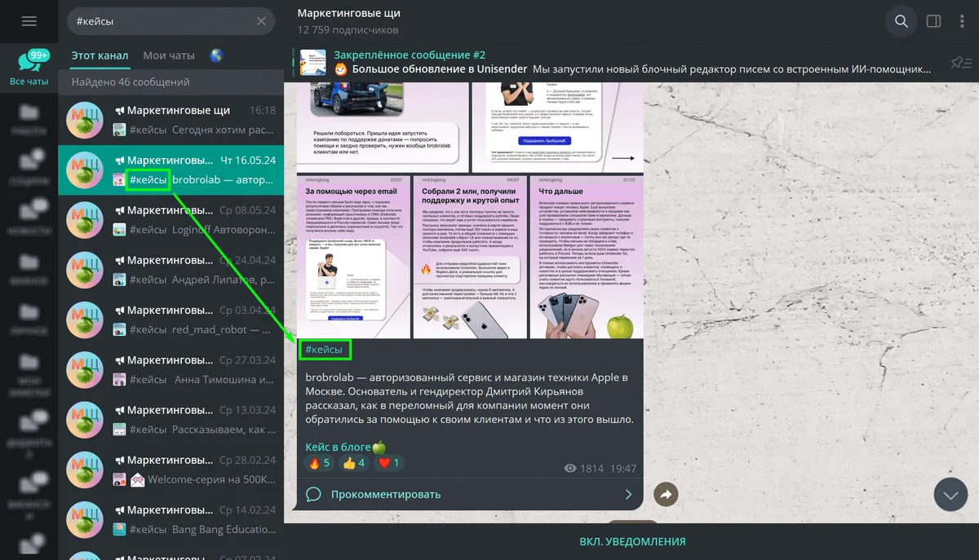This screenshot has height=560, width=979.
Task: Switch to the Этот канал tab
Action: click(100, 55)
